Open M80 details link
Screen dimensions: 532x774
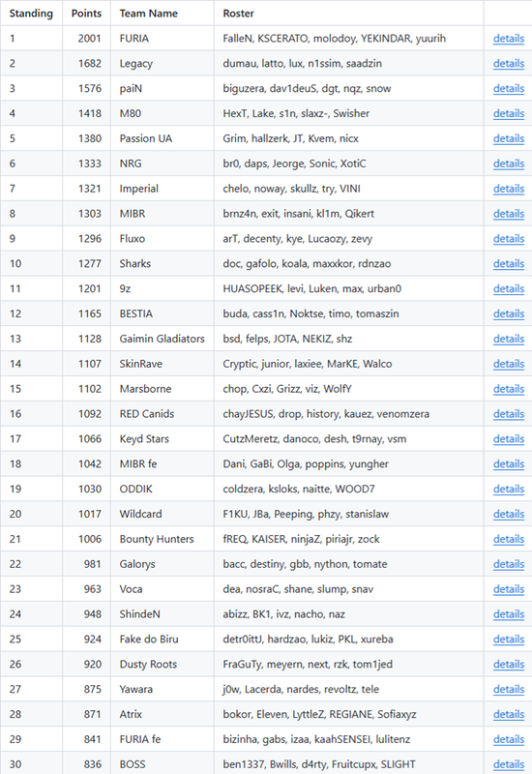click(x=509, y=113)
